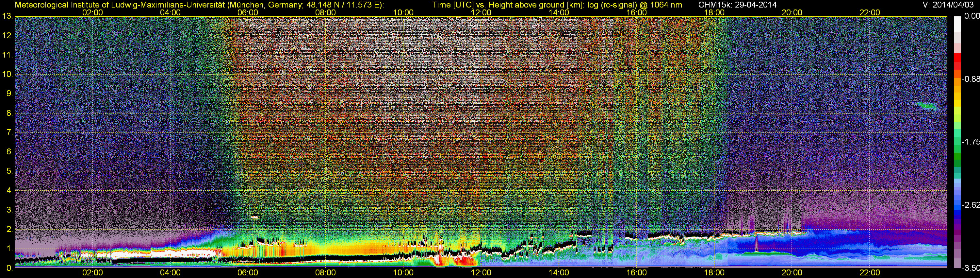Select 18:00 on the bottom time axis
The height and width of the screenshot is (278, 980).
click(x=714, y=273)
